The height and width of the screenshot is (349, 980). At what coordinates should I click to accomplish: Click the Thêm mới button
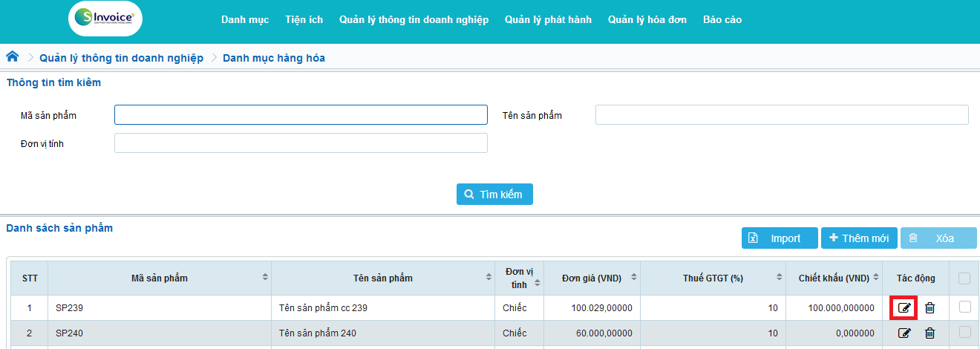(859, 238)
